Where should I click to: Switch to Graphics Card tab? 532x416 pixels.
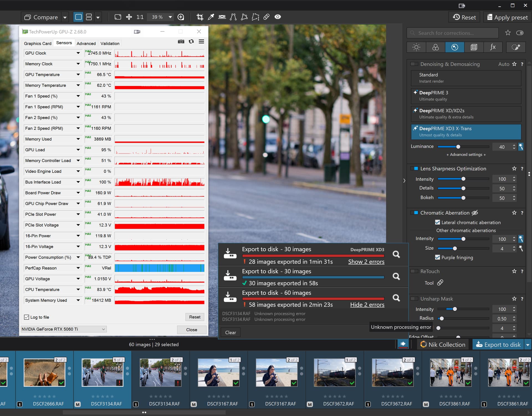click(38, 44)
